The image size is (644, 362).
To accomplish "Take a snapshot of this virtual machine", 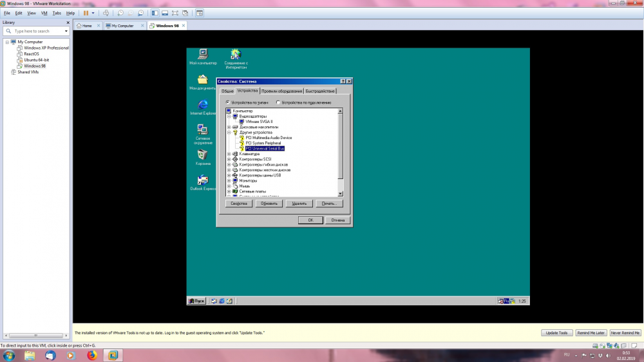I will click(x=120, y=13).
